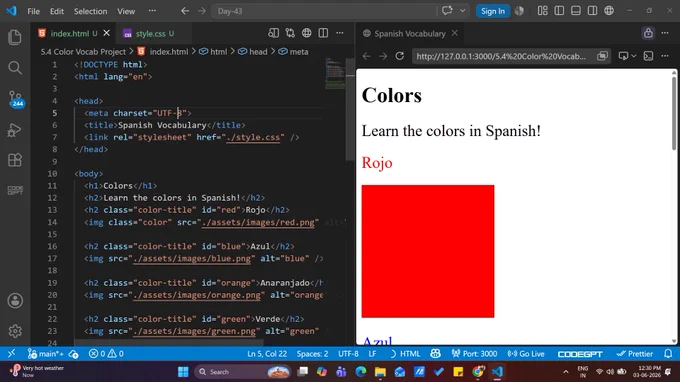Open devtools console icon in preview toolbar

[648, 56]
